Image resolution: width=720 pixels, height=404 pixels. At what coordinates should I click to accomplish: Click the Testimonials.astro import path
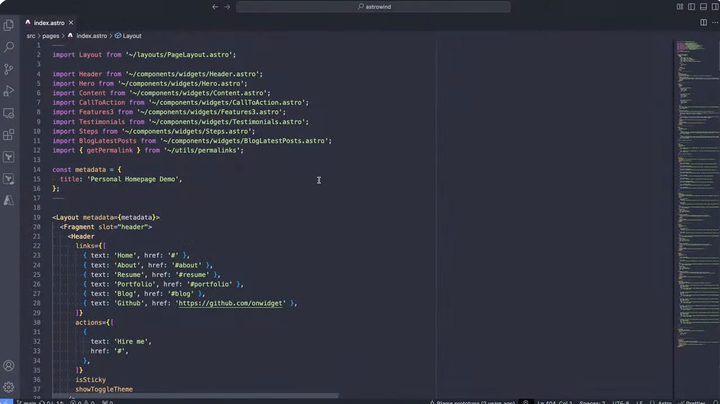pos(228,122)
